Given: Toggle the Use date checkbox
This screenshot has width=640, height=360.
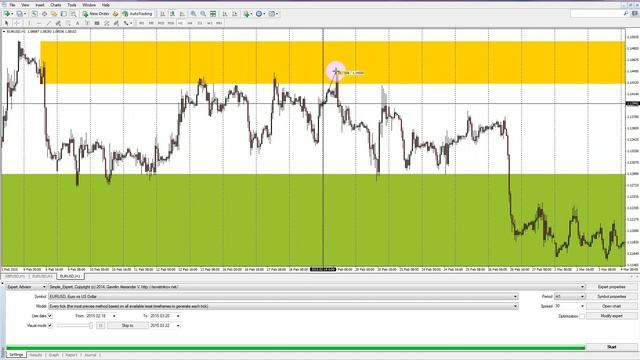Looking at the screenshot, I should tap(50, 316).
